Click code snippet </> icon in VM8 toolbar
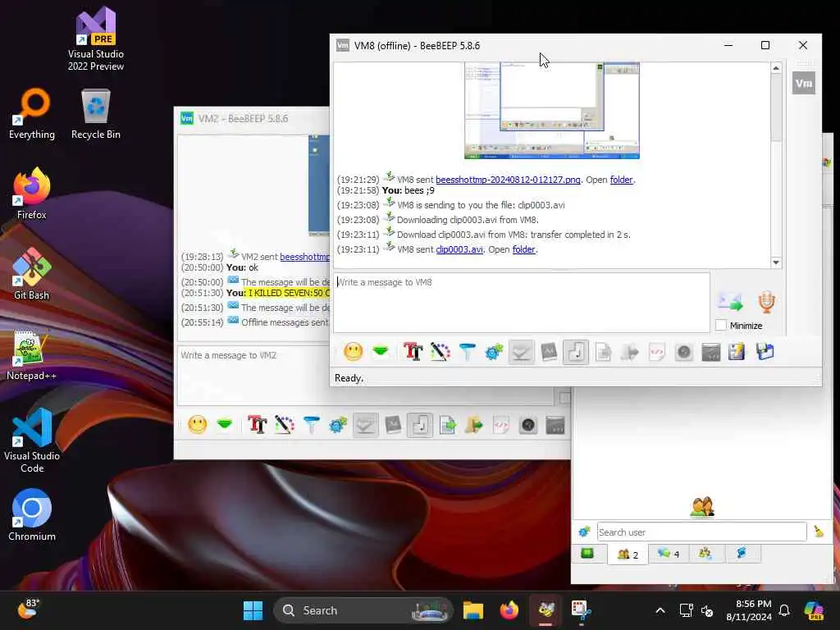The image size is (840, 630). pos(657,352)
